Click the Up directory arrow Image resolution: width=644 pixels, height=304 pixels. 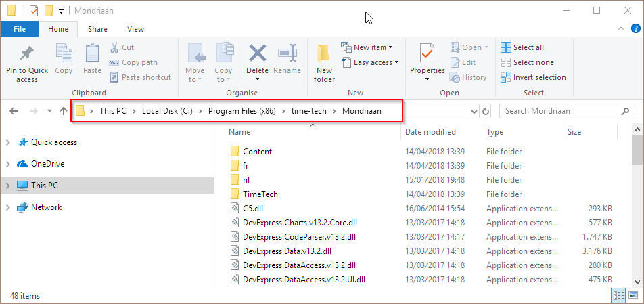64,111
